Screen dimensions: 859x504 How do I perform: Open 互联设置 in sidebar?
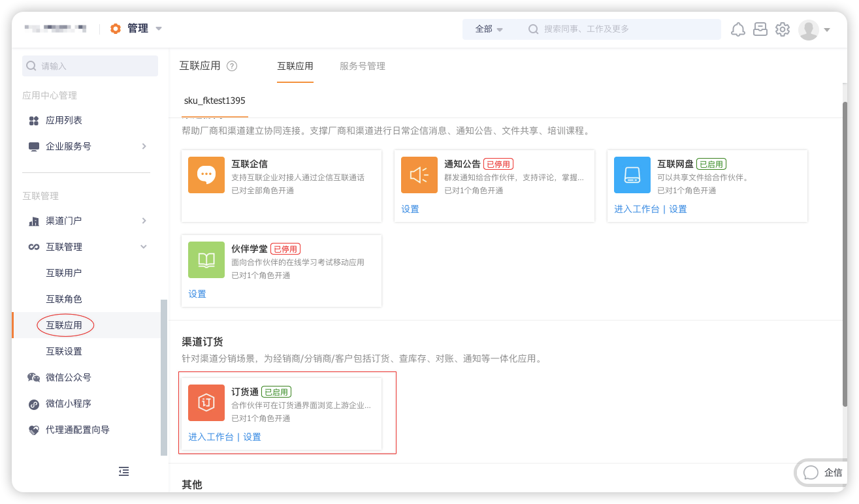(x=64, y=351)
